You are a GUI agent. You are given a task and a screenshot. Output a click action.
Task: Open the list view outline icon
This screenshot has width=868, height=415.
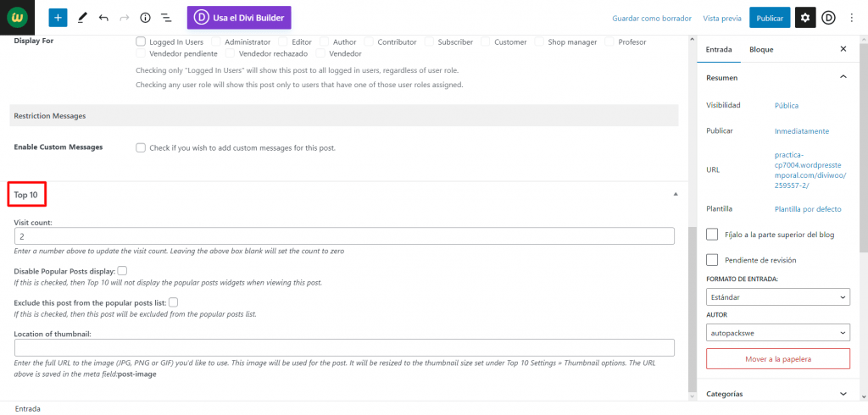click(x=166, y=18)
